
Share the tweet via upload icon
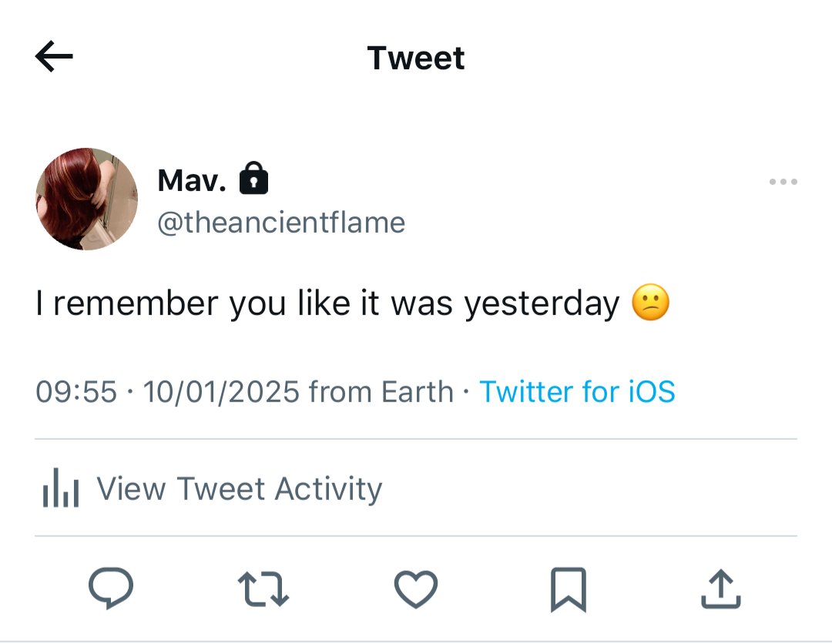[x=720, y=589]
